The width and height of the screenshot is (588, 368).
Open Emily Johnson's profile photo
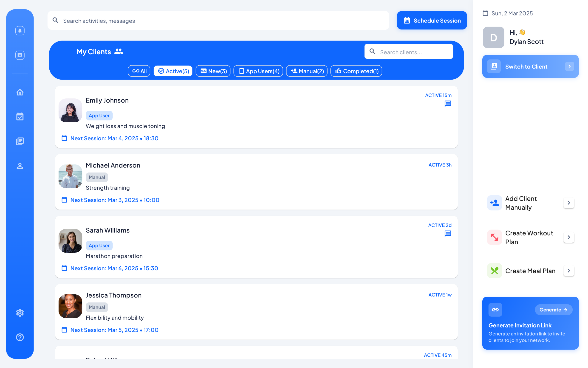coord(71,110)
